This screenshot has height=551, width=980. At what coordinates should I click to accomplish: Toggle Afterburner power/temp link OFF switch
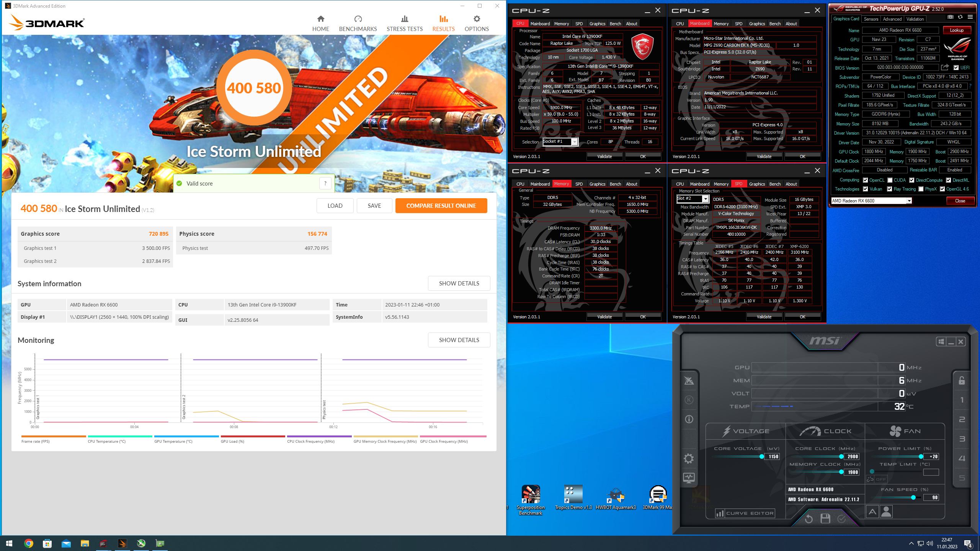click(x=876, y=479)
